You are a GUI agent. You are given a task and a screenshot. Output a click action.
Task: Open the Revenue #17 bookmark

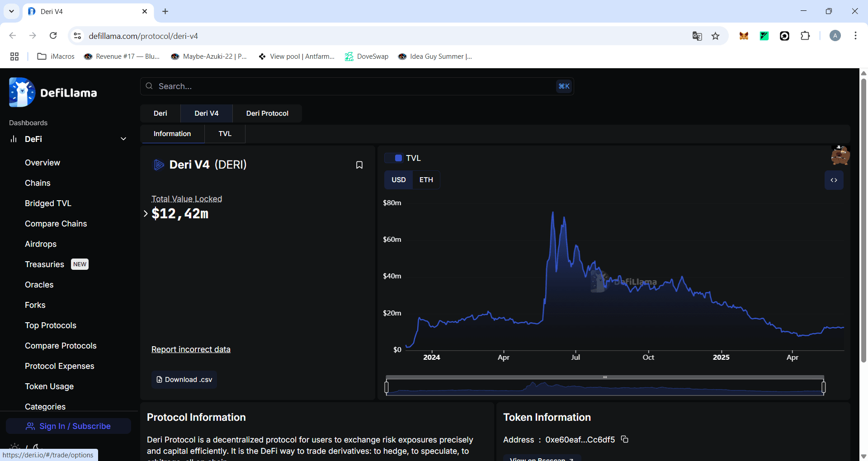click(x=122, y=56)
